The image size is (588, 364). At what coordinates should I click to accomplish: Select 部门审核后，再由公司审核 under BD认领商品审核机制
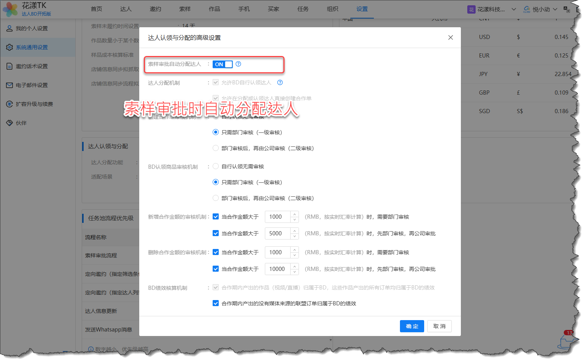216,198
